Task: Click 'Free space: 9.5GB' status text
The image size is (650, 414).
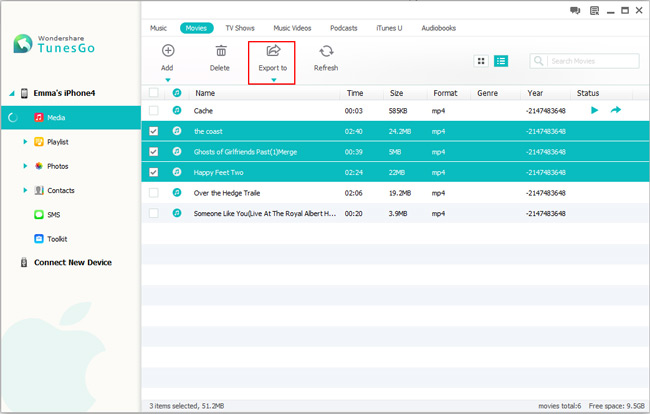Action: tap(616, 406)
